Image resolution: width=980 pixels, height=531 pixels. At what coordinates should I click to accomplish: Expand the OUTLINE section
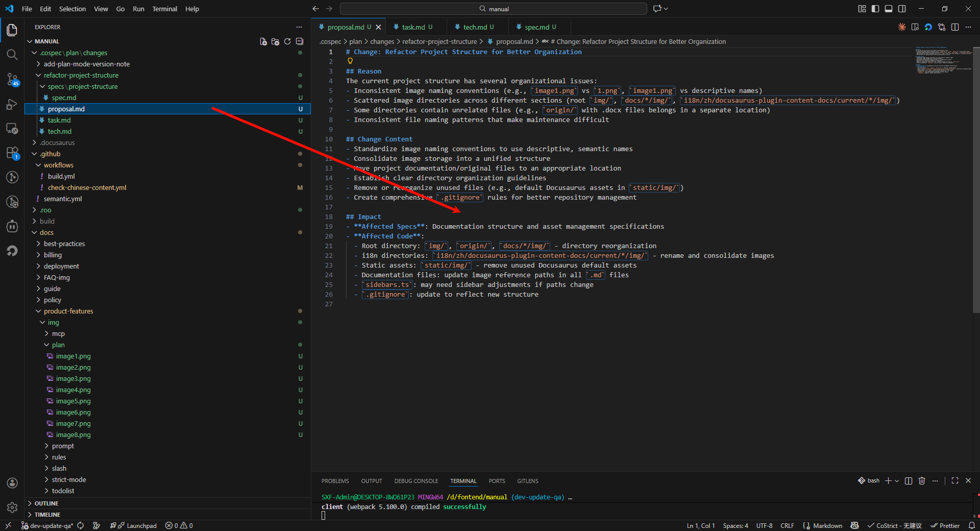[x=46, y=503]
